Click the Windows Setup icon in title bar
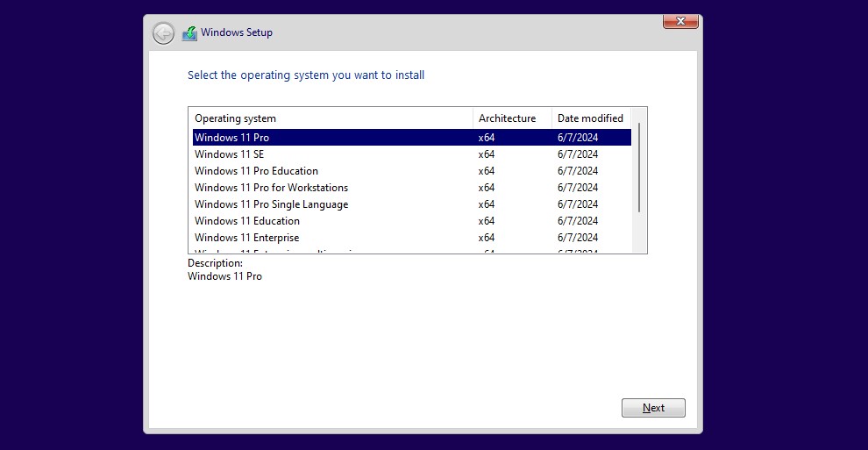Screen dimensions: 868x450 (189, 33)
